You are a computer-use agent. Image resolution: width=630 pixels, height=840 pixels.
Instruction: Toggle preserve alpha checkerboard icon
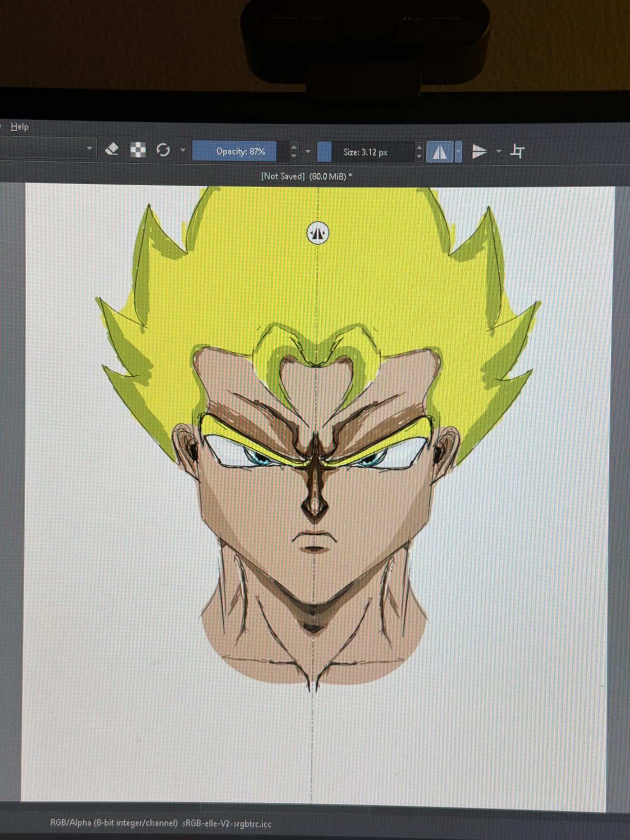[137, 150]
